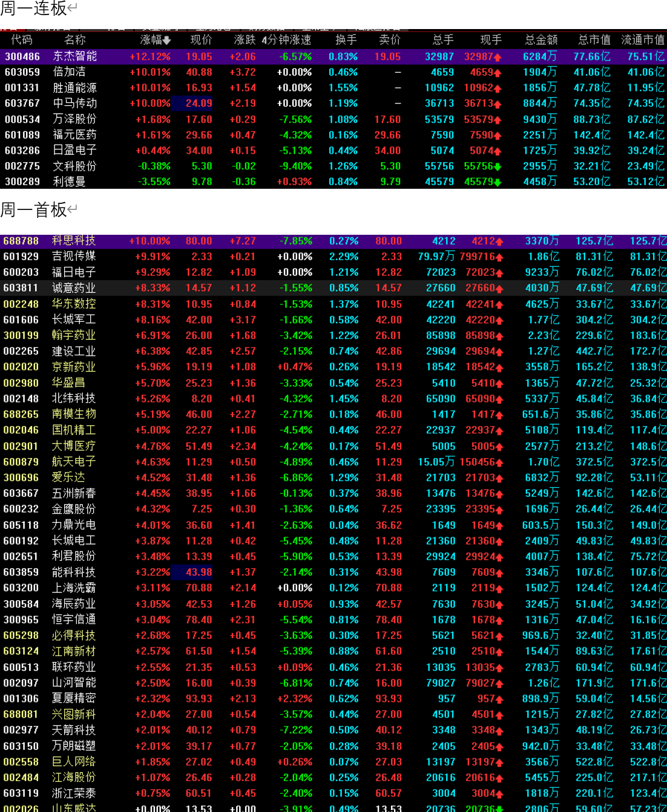The width and height of the screenshot is (667, 812).
Task: Click the 4分钟涨速 column header
Action: coord(286,40)
